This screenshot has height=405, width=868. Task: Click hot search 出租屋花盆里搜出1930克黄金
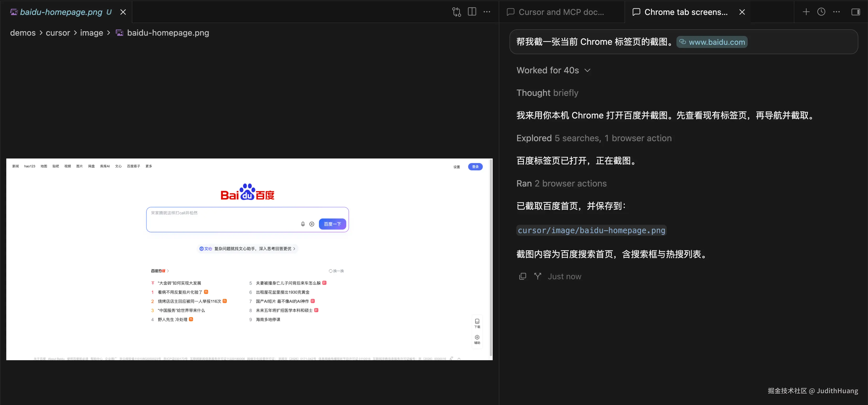coord(283,292)
